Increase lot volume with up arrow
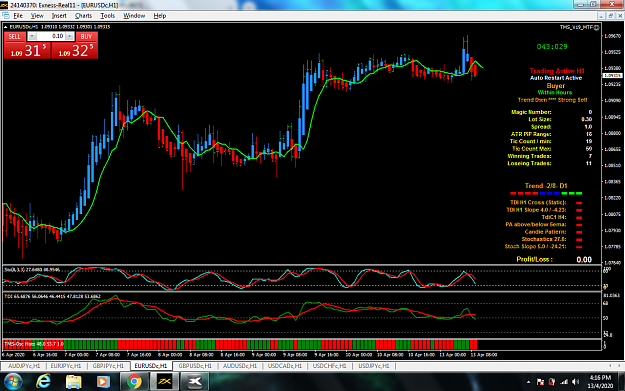The image size is (625, 391). click(69, 36)
